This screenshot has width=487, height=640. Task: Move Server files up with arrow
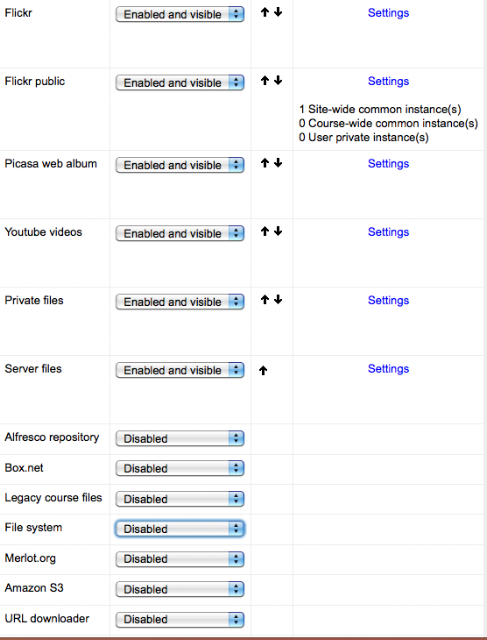coord(263,370)
